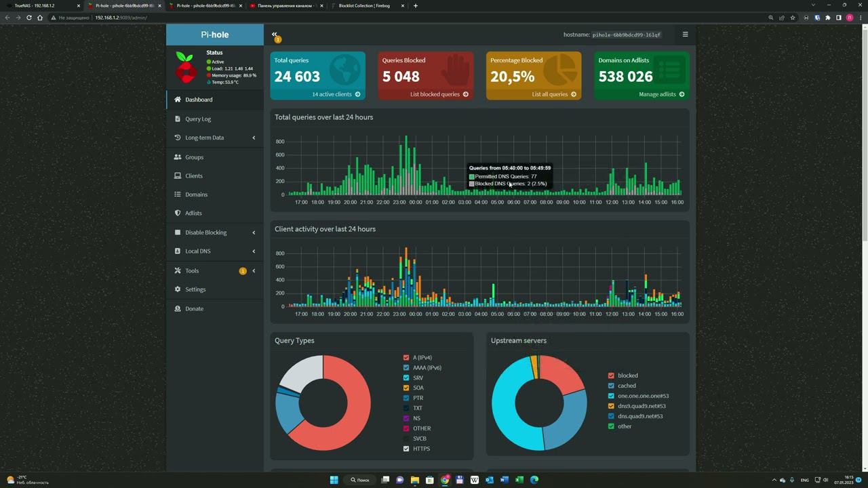Bookmark this page with the star icon

[x=792, y=18]
